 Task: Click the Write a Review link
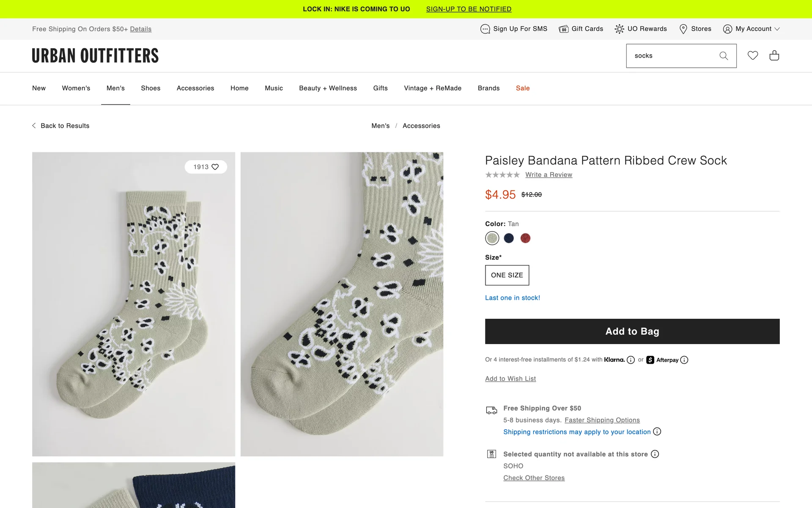[549, 175]
